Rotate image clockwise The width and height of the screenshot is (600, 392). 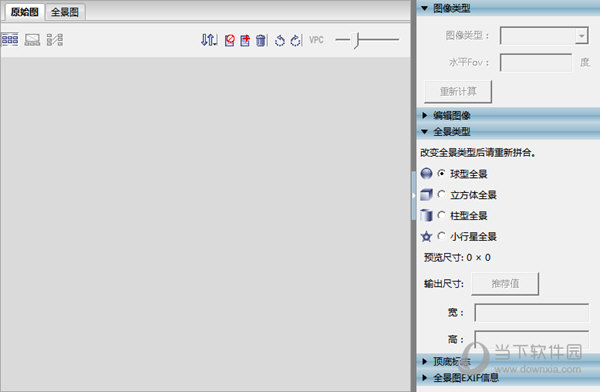pyautogui.click(x=295, y=40)
